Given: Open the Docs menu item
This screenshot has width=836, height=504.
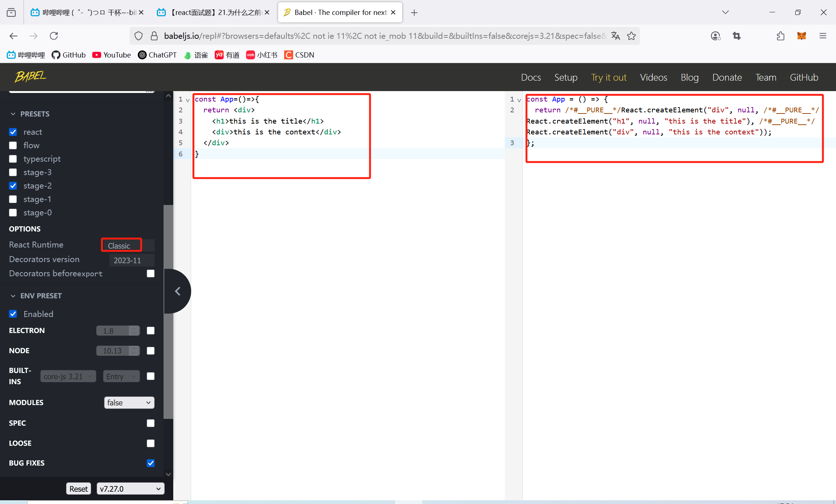Looking at the screenshot, I should pyautogui.click(x=531, y=77).
